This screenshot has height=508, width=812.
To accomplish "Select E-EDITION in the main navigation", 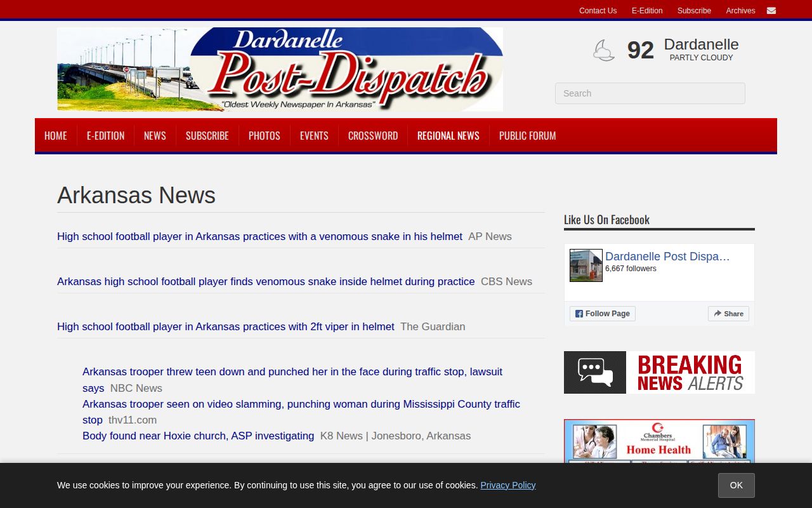I will (105, 136).
